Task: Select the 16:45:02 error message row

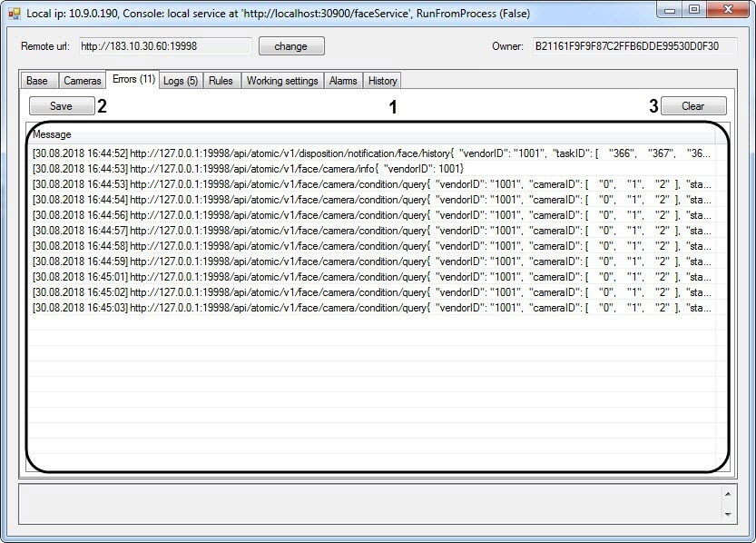Action: (371, 292)
